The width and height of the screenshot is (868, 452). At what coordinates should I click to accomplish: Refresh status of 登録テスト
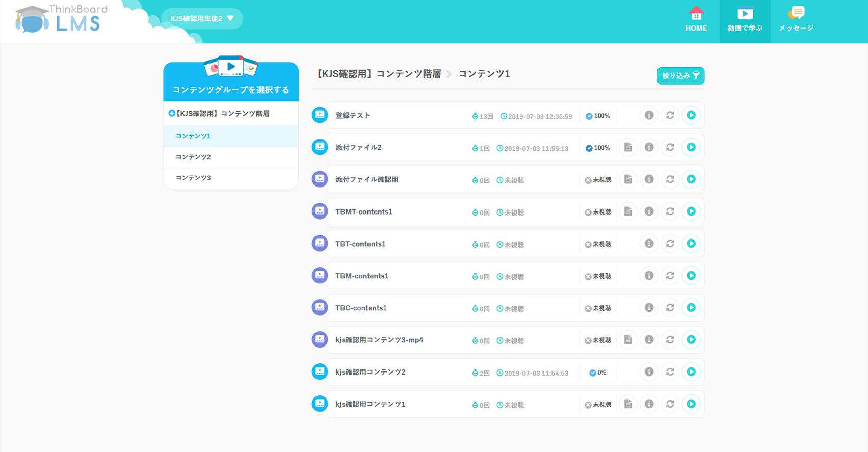click(x=670, y=115)
